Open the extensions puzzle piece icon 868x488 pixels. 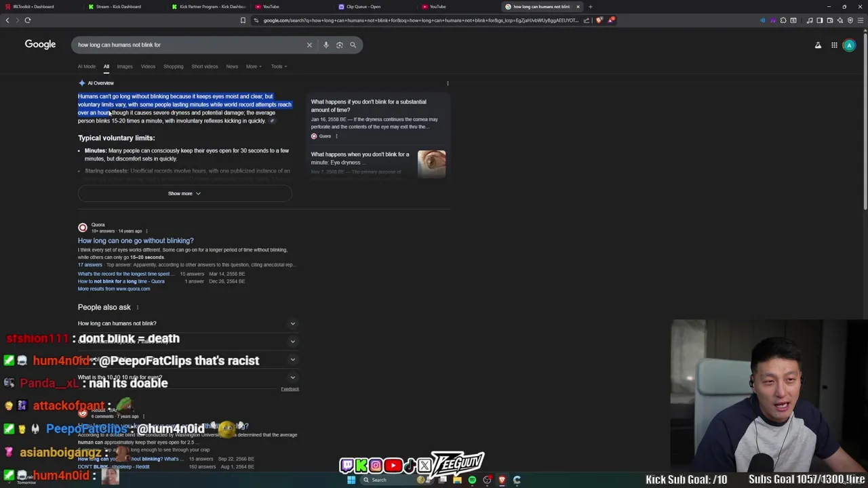pyautogui.click(x=783, y=20)
